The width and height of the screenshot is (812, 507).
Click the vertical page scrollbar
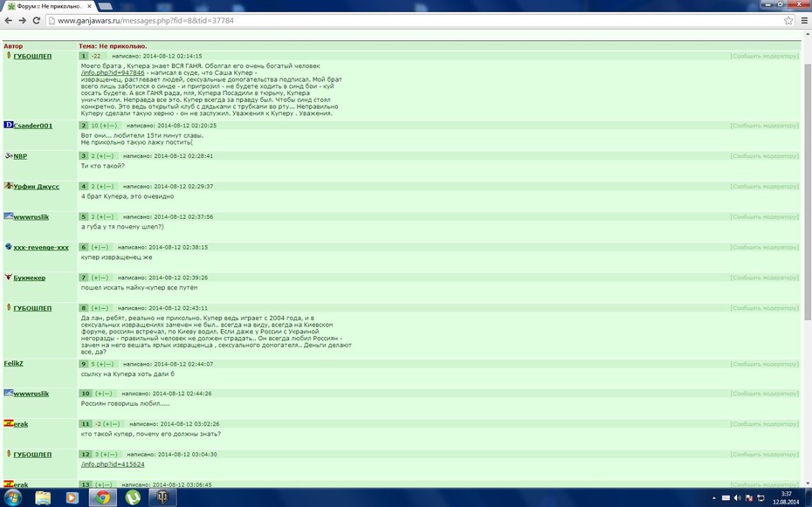point(807,191)
